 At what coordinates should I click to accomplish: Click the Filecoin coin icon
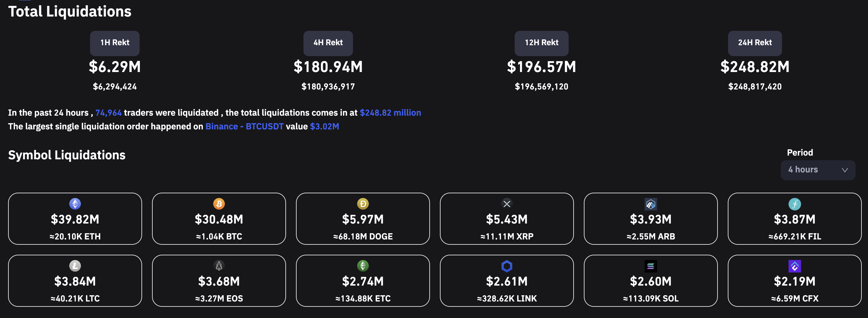coord(794,204)
